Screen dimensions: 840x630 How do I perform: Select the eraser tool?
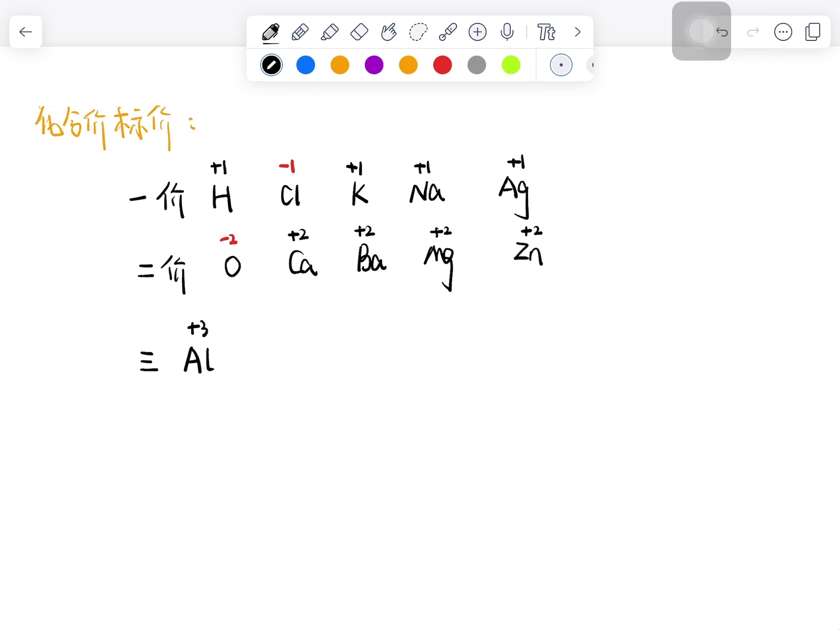click(359, 32)
